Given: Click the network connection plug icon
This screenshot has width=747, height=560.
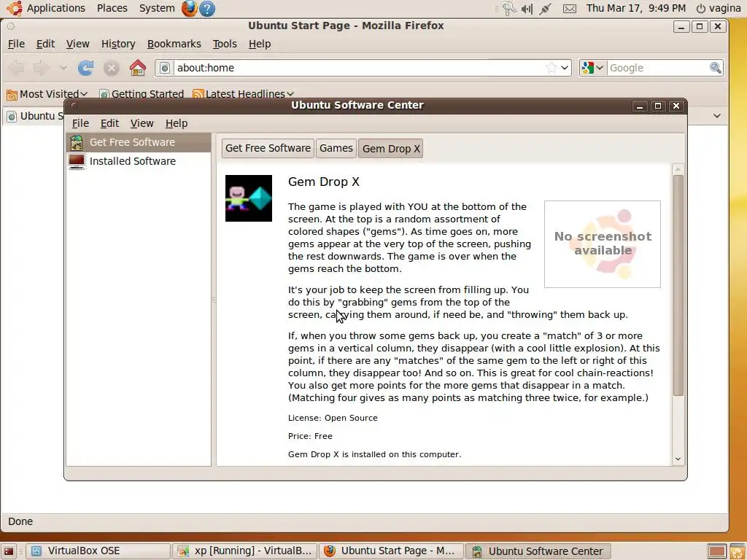Looking at the screenshot, I should pos(546,9).
